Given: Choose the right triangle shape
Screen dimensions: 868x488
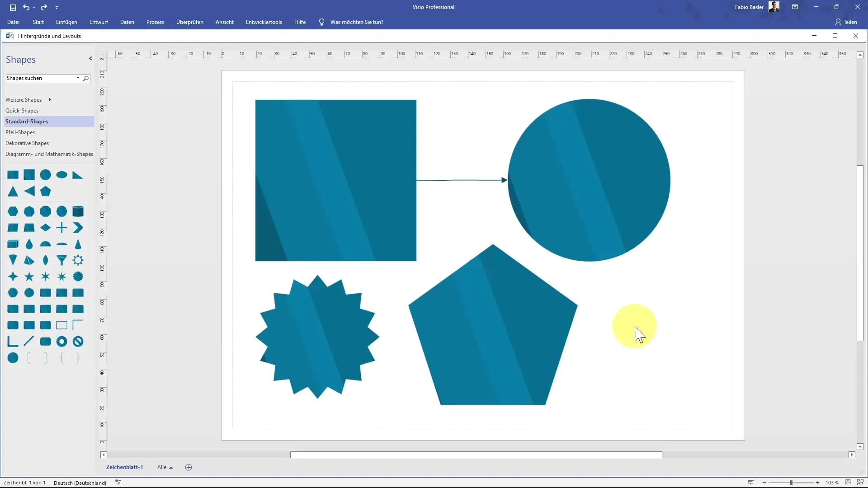Looking at the screenshot, I should [78, 175].
